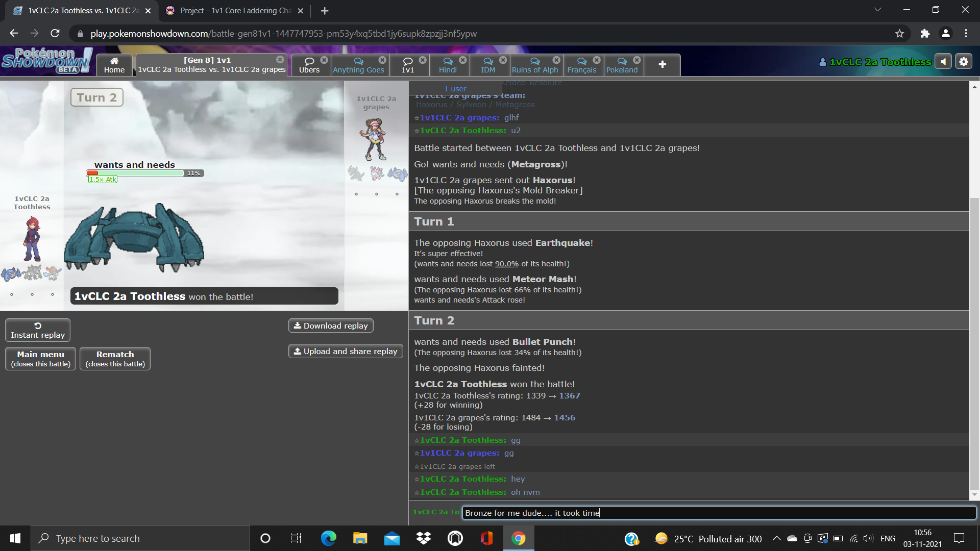The height and width of the screenshot is (551, 980).
Task: Bookmark page with star icon
Action: click(x=899, y=34)
